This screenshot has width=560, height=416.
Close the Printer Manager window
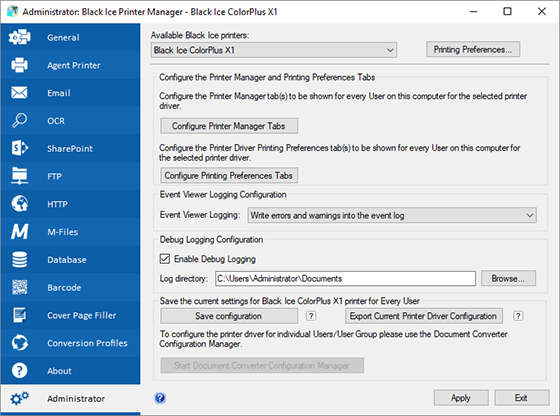[x=541, y=11]
